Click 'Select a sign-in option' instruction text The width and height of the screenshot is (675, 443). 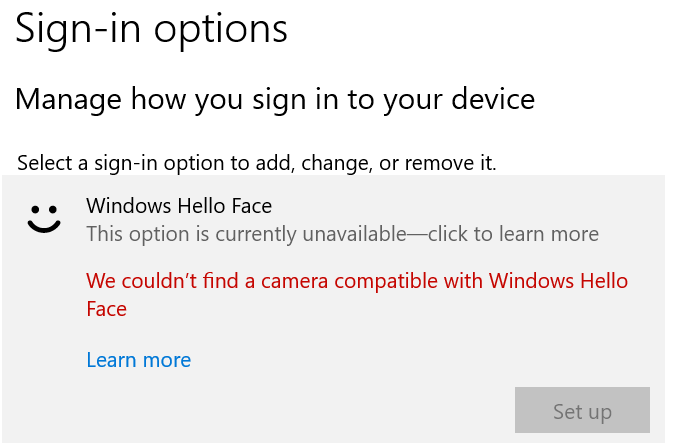click(257, 161)
